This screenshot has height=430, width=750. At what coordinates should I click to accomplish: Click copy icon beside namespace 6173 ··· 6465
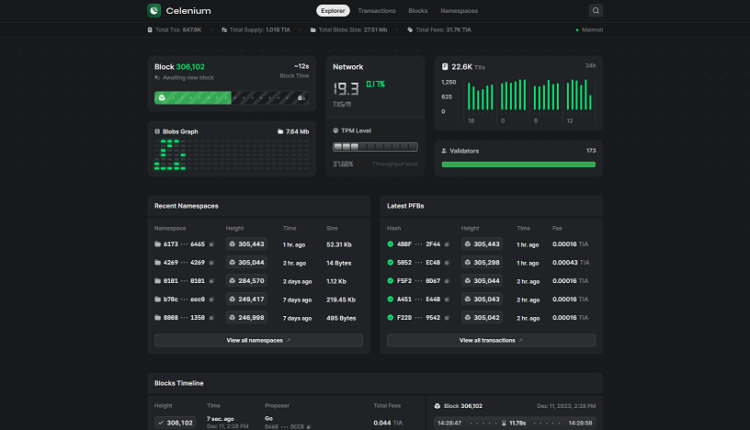point(211,244)
